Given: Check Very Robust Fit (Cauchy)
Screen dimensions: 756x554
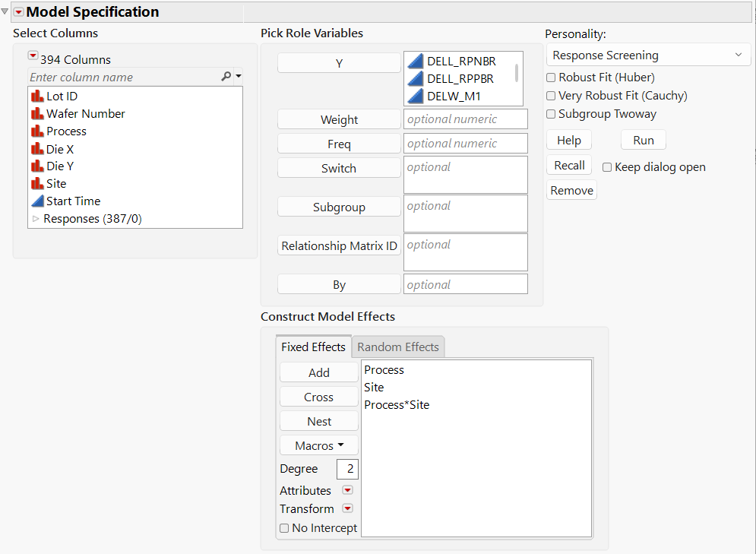Looking at the screenshot, I should 550,95.
